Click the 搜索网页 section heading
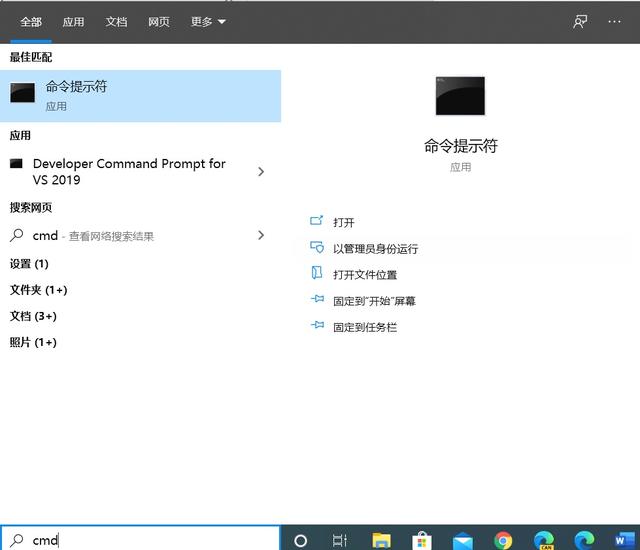Image resolution: width=640 pixels, height=550 pixels. [x=31, y=208]
